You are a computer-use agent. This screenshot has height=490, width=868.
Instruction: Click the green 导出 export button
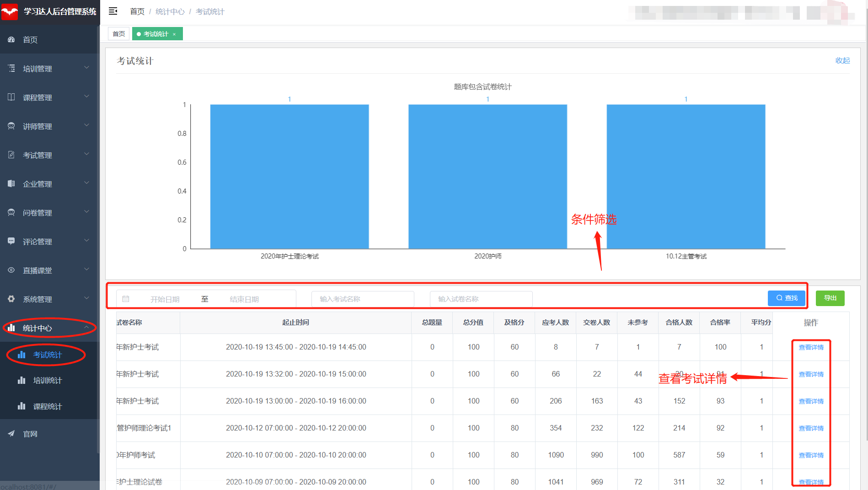[x=830, y=298]
